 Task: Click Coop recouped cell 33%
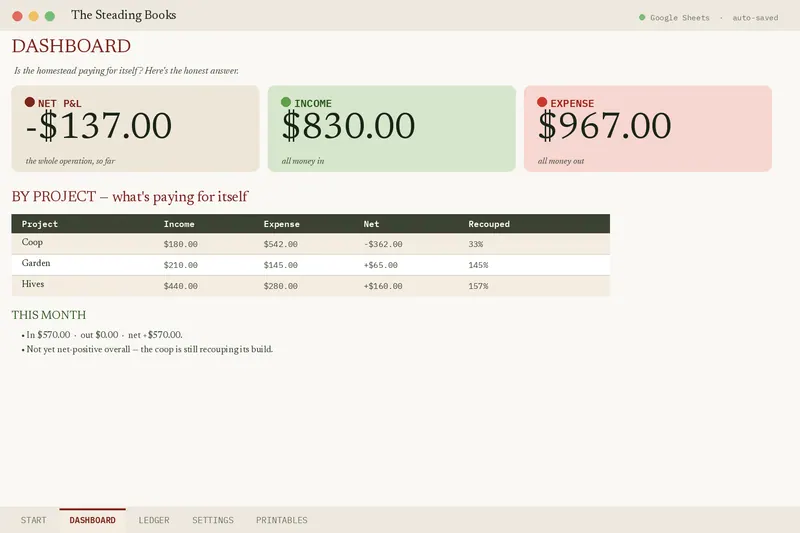tap(476, 244)
